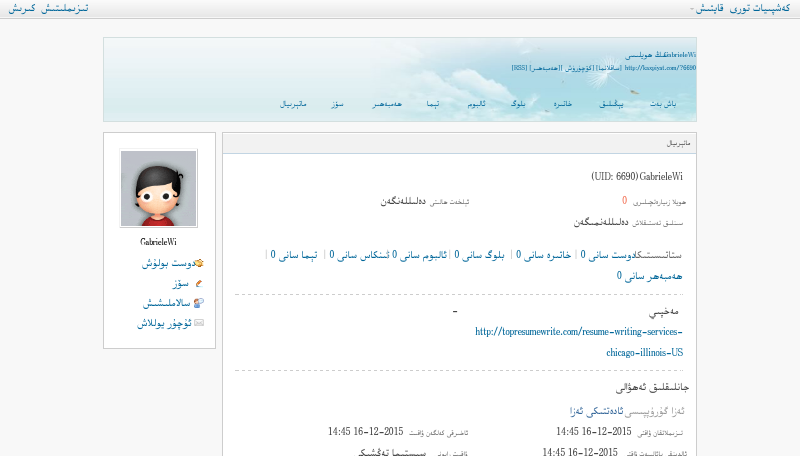
Task: Click the كىرىش (login) link at top left
Action: [x=22, y=9]
